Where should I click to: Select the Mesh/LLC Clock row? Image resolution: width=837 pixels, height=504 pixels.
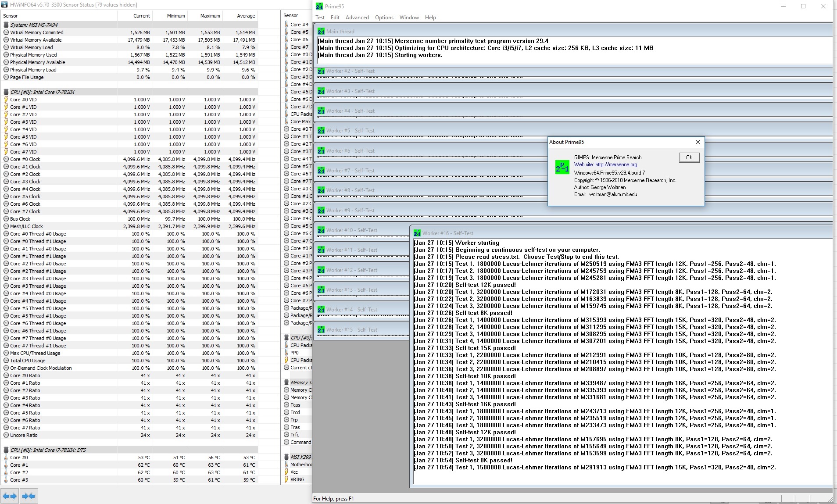(129, 226)
